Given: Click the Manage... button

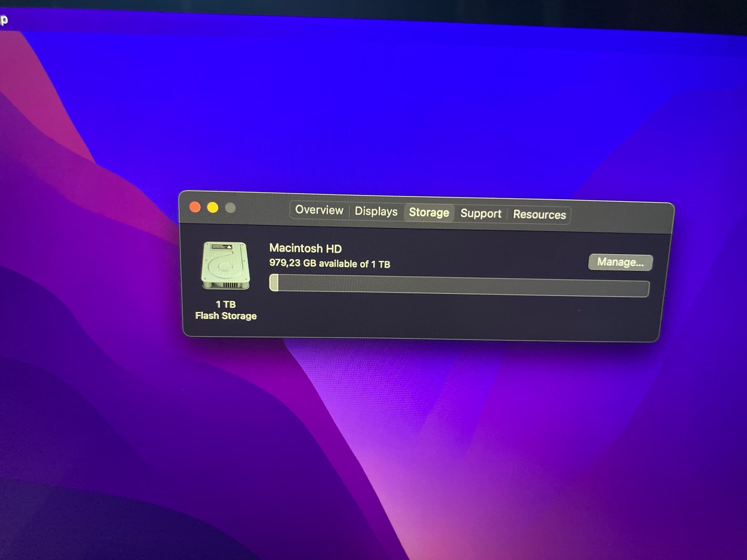Looking at the screenshot, I should [620, 262].
